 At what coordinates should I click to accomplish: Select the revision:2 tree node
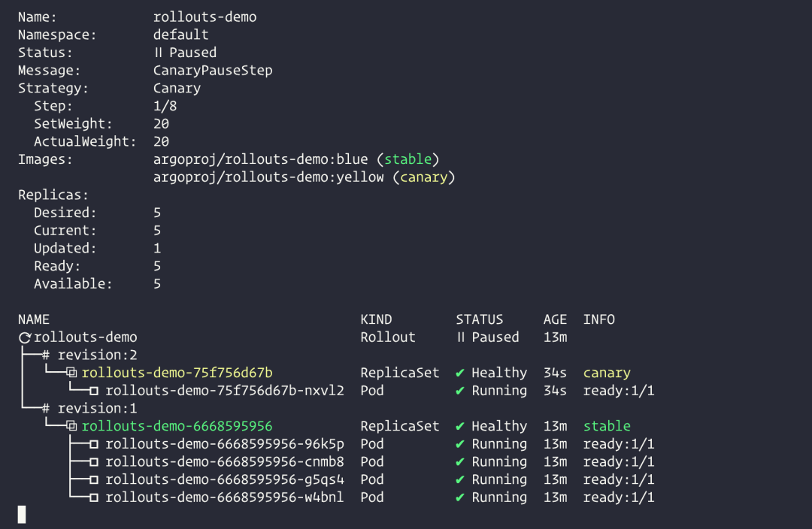(89, 355)
